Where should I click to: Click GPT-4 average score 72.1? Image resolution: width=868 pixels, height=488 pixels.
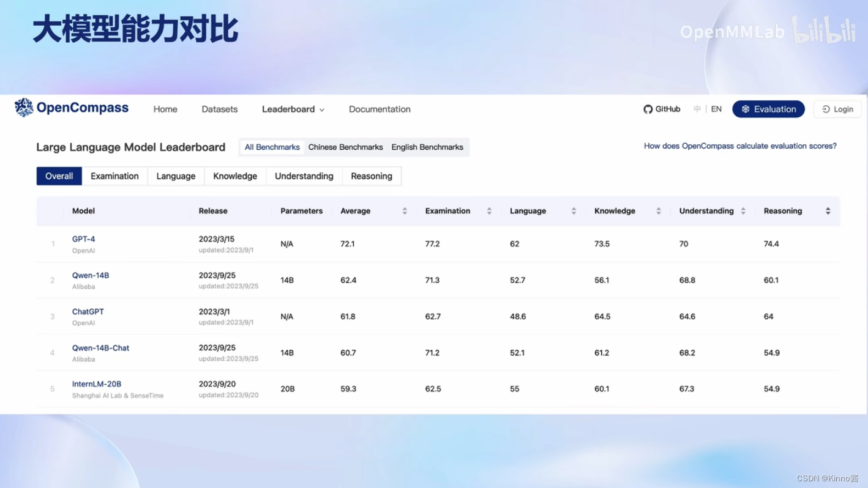(x=348, y=244)
